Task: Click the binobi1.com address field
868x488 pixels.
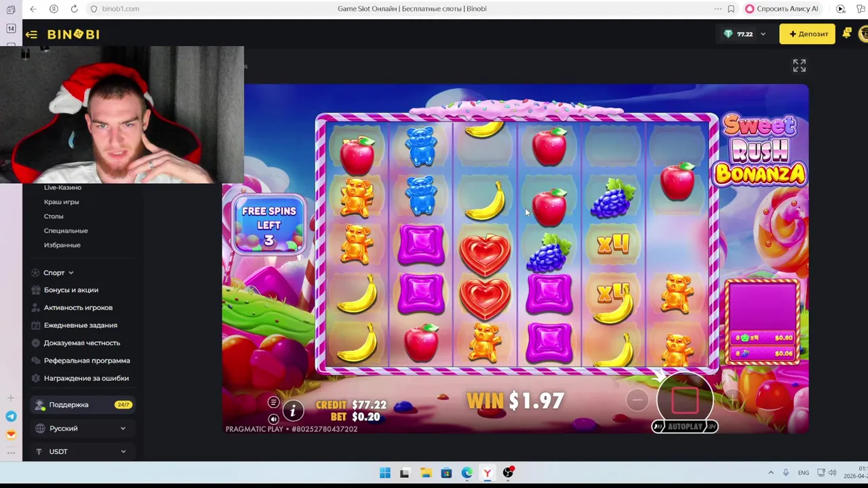Action: (x=121, y=9)
